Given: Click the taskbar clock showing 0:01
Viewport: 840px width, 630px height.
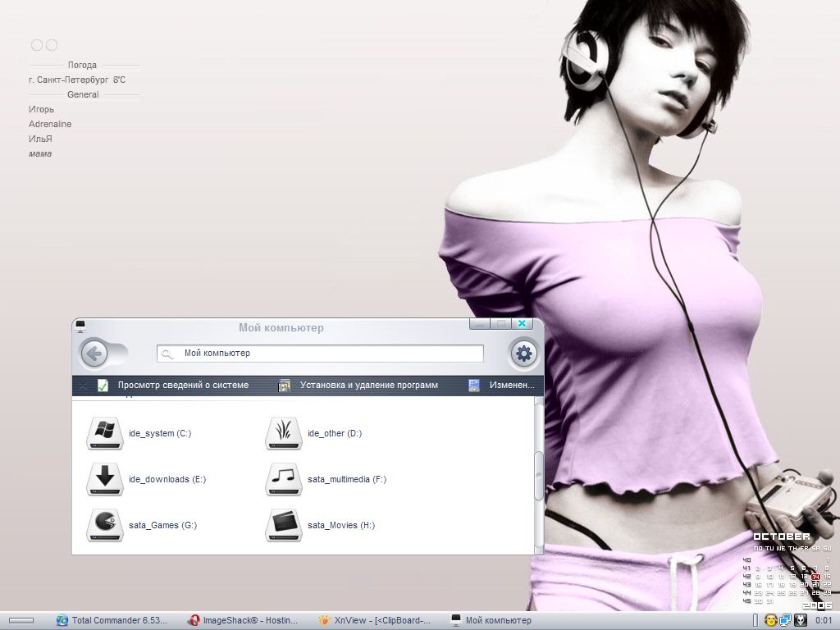Looking at the screenshot, I should point(824,620).
